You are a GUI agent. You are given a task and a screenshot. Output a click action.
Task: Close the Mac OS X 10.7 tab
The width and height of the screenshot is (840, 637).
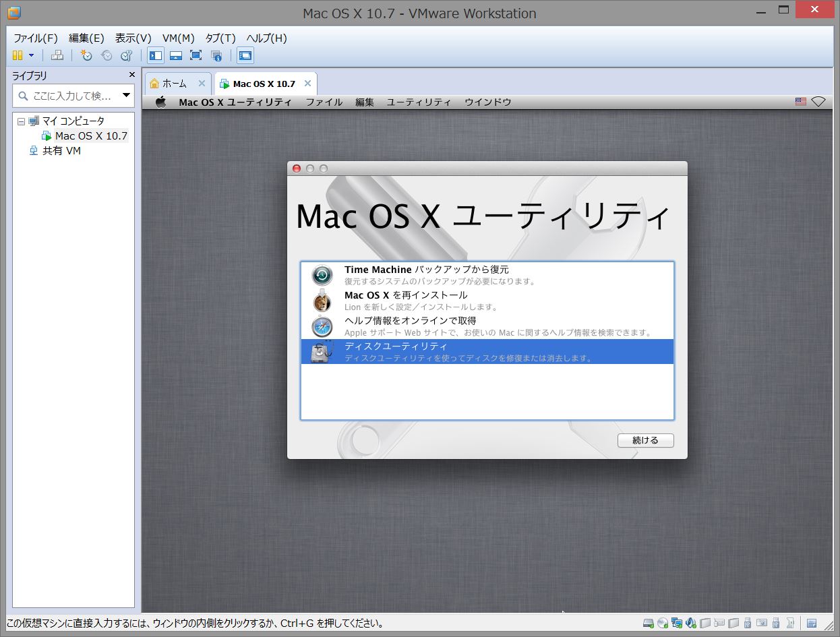(308, 84)
